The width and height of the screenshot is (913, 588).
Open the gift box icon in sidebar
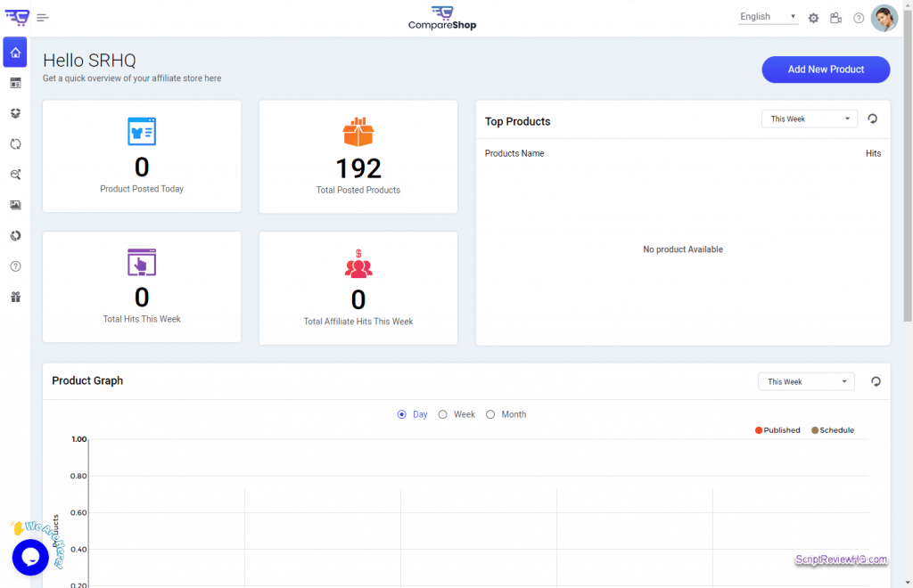click(15, 297)
